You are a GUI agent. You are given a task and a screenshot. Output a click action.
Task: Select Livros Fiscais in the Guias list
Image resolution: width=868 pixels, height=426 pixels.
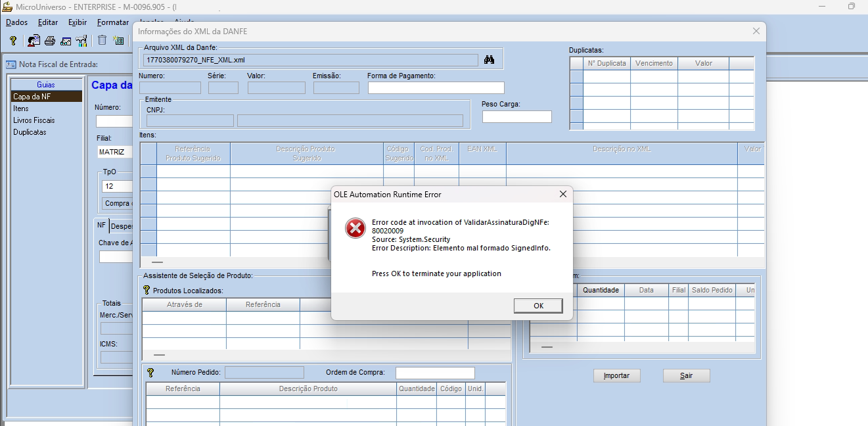[x=34, y=120]
